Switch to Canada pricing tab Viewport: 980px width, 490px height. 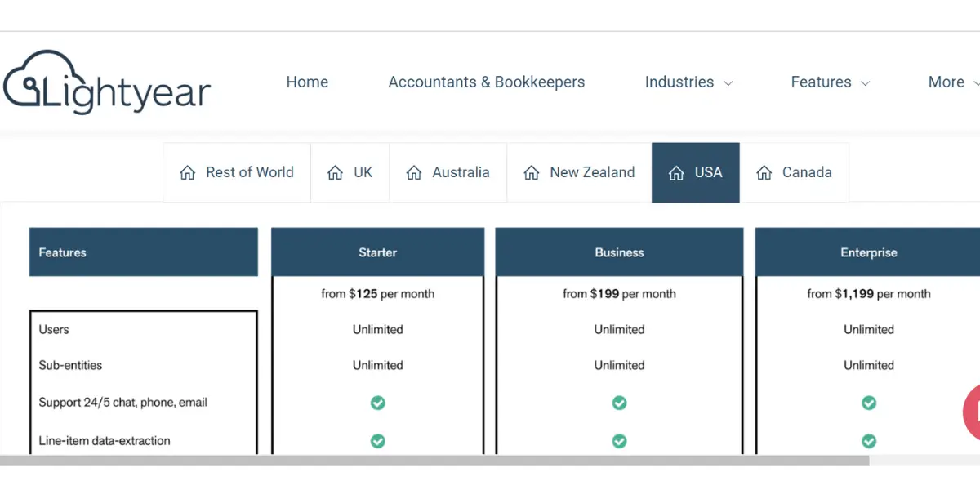point(795,172)
